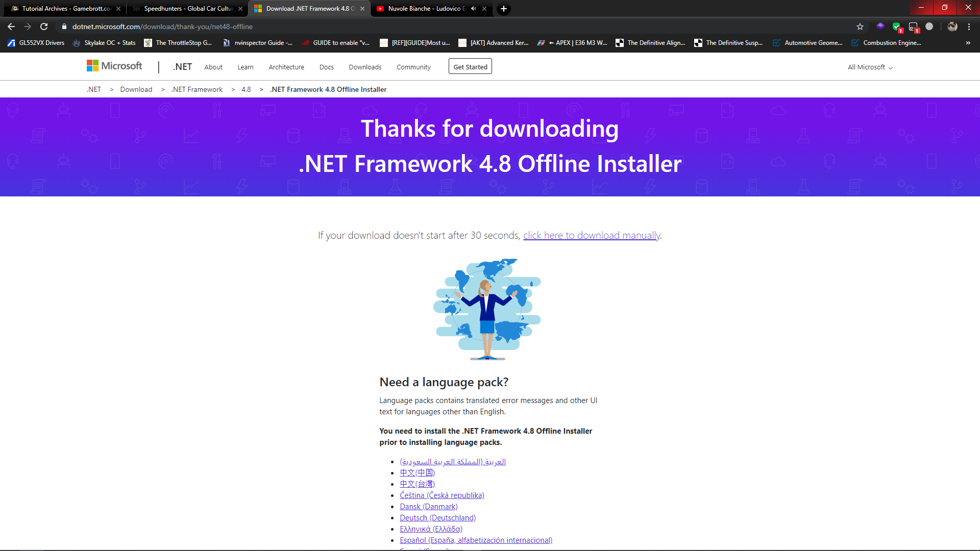Mute the Nuvole Bianche tab audio icon
Image resolution: width=980 pixels, height=551 pixels.
pos(473,9)
